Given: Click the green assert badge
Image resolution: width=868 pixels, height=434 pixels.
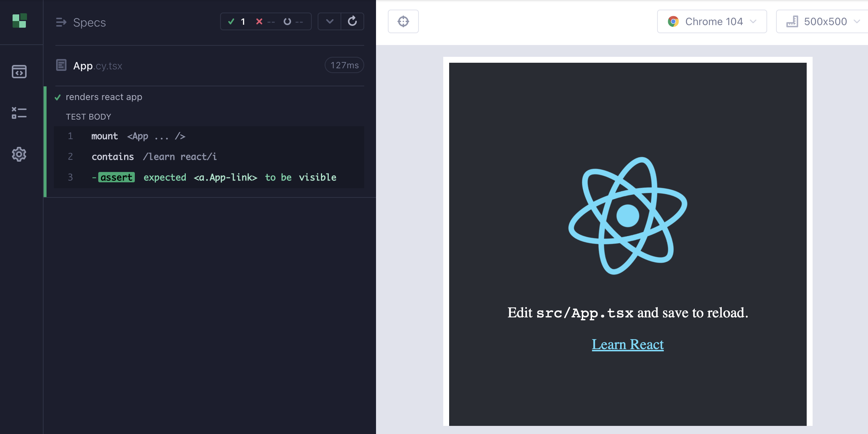Looking at the screenshot, I should pos(116,178).
